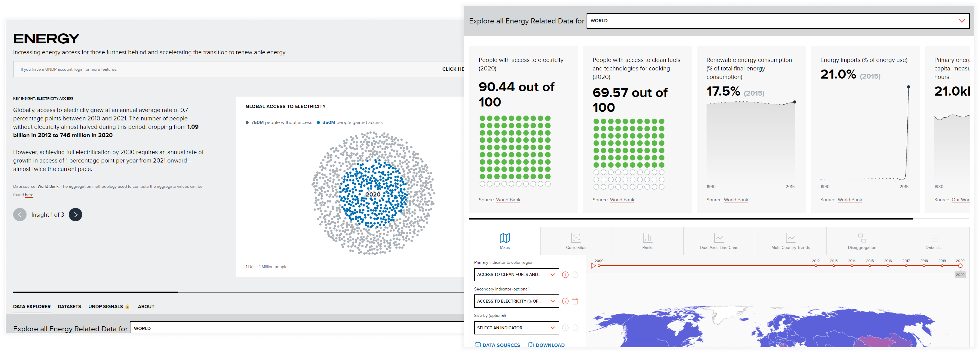The height and width of the screenshot is (353, 980).
Task: Open the Ranks chart tab
Action: click(648, 241)
